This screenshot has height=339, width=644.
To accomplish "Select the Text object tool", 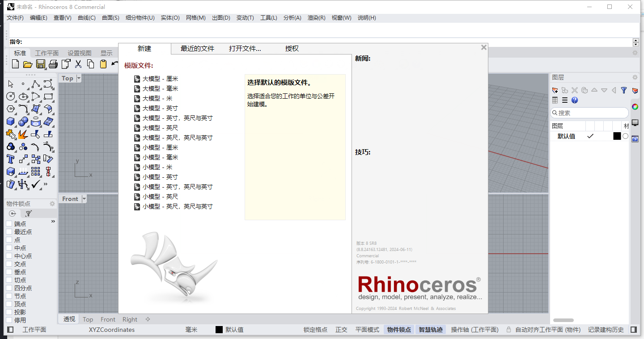I will [x=11, y=159].
